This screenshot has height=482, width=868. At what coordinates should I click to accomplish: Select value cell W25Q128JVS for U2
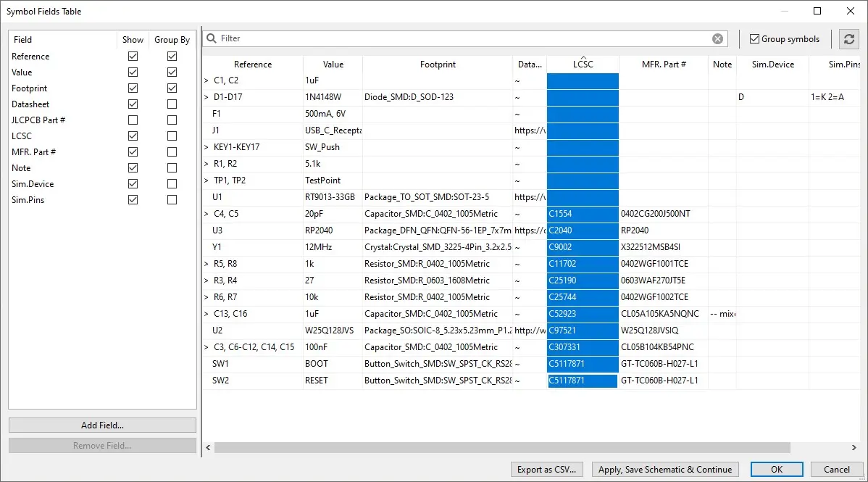point(333,331)
